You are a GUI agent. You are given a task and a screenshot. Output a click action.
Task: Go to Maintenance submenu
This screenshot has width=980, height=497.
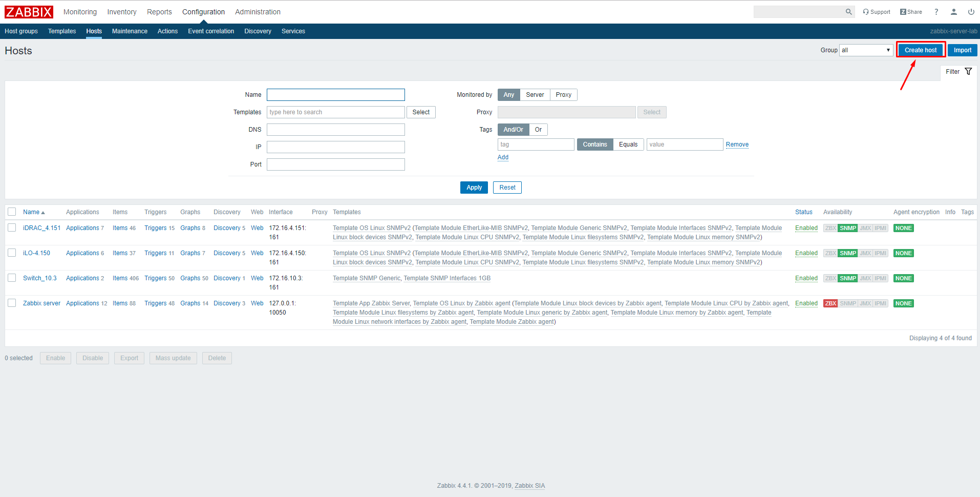click(130, 31)
